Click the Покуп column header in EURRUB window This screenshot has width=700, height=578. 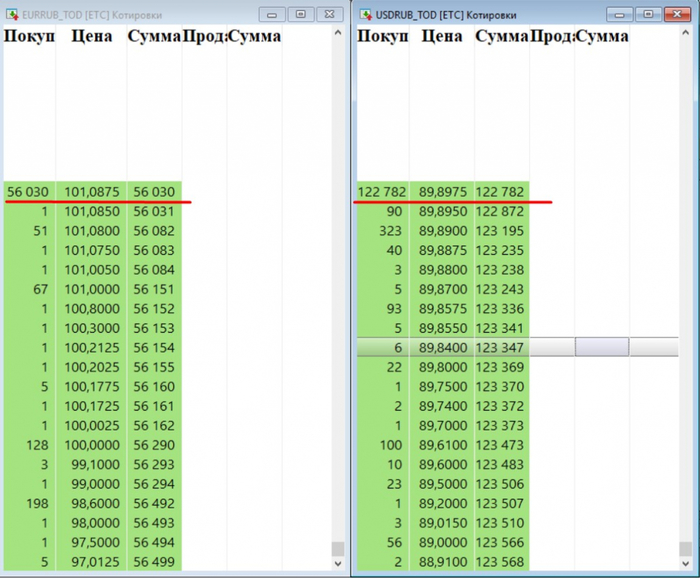[29, 36]
